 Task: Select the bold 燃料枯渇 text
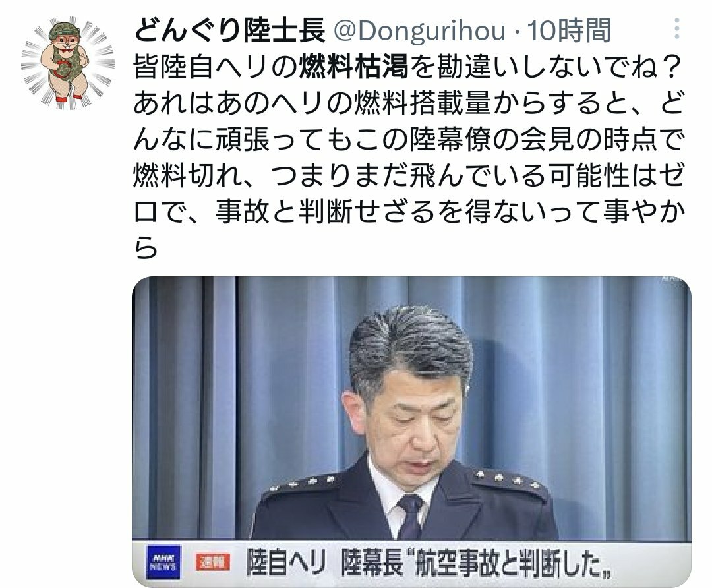coord(353,67)
